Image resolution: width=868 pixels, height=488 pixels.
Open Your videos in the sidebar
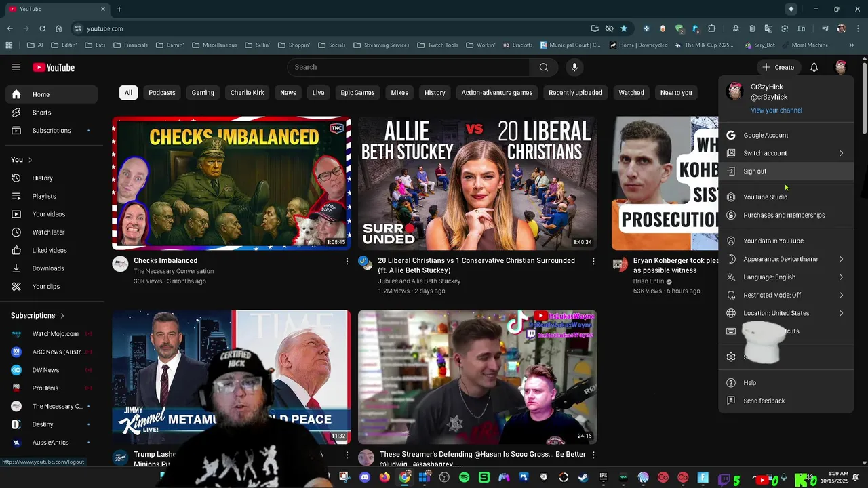coord(52,214)
